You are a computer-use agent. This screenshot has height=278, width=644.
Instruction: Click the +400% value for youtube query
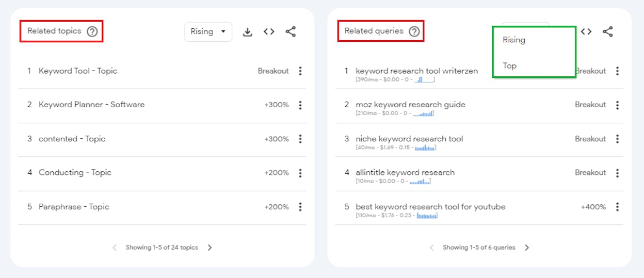pos(593,207)
